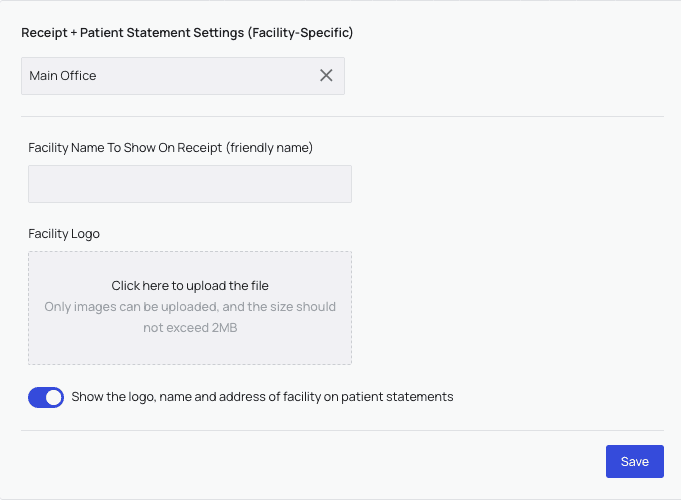Focus the facility friendly name input field

click(x=190, y=184)
